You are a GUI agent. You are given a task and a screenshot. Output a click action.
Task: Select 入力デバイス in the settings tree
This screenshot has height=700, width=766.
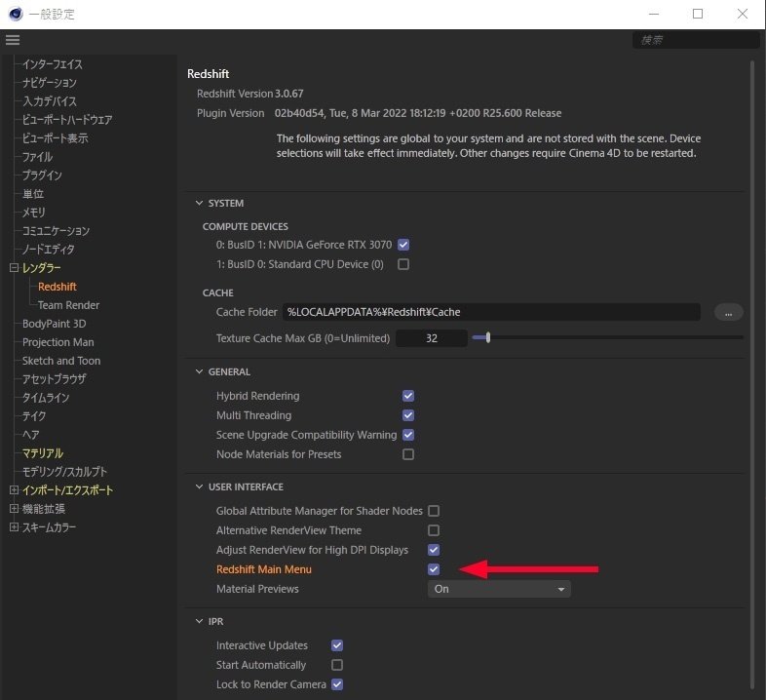coord(50,101)
